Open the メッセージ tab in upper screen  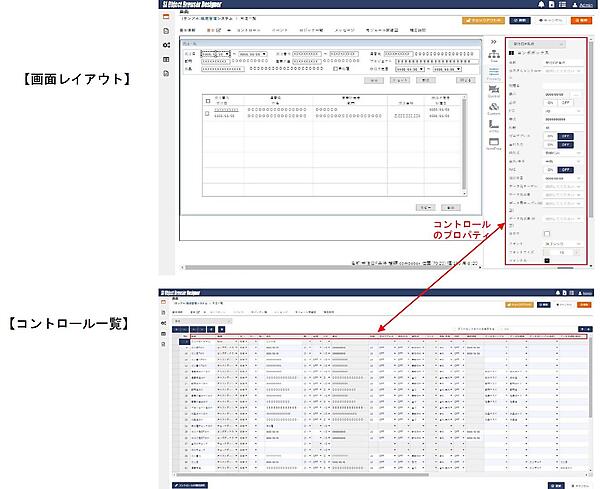tap(344, 30)
